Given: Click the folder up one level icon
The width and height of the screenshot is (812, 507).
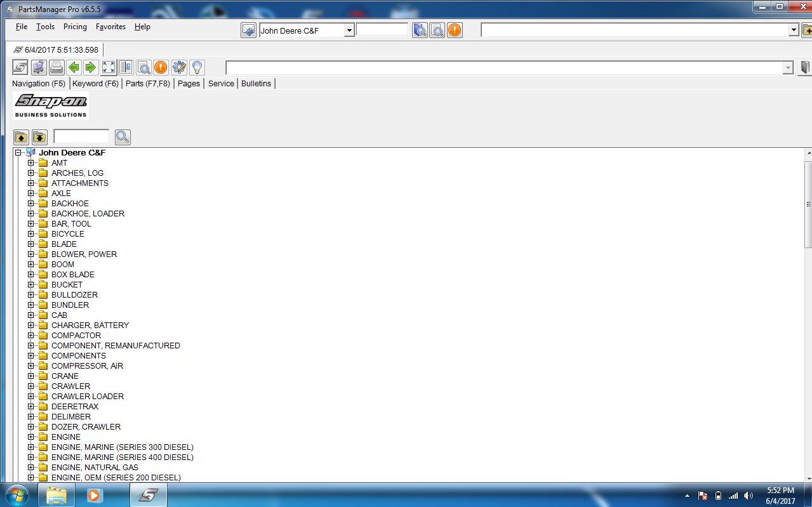Looking at the screenshot, I should pyautogui.click(x=21, y=136).
